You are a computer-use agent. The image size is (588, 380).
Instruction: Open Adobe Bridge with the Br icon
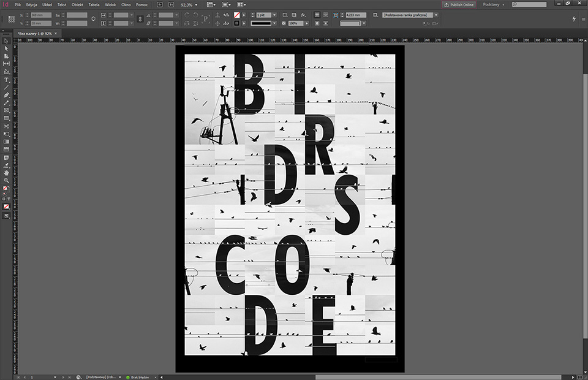(x=160, y=4)
